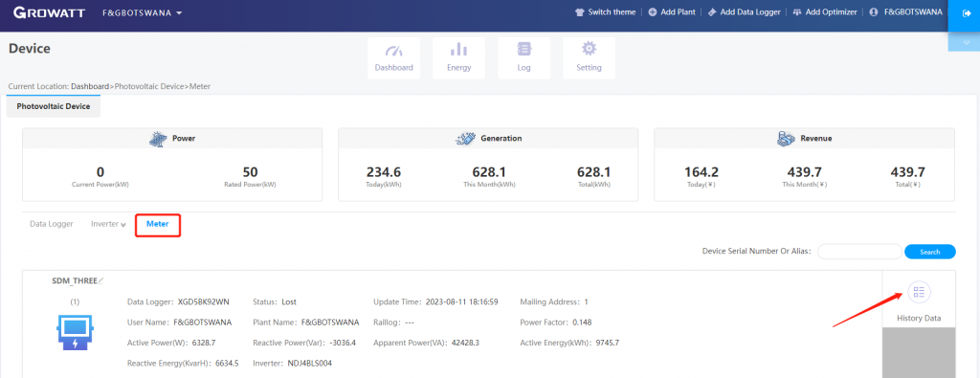Edit the SDM_THREE alias pencil icon
Screen dimensions: 980x378
pyautogui.click(x=100, y=281)
